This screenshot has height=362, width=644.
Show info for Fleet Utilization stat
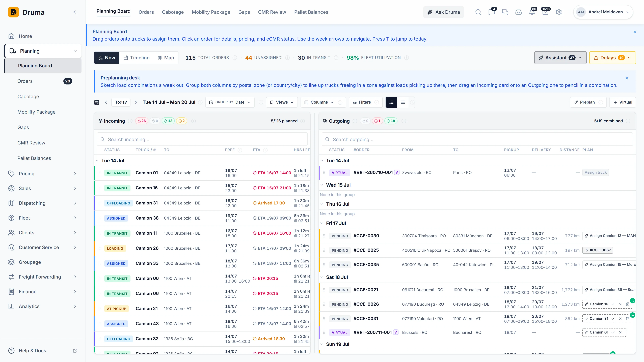coord(407,58)
